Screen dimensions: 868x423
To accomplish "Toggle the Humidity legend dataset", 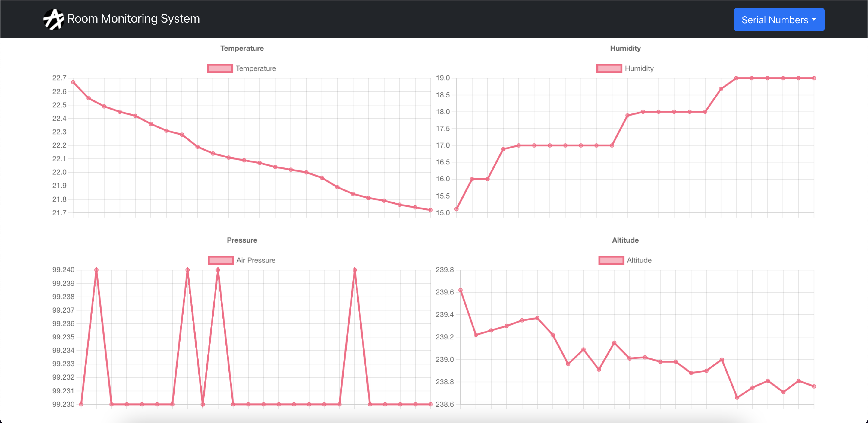I will (x=639, y=68).
